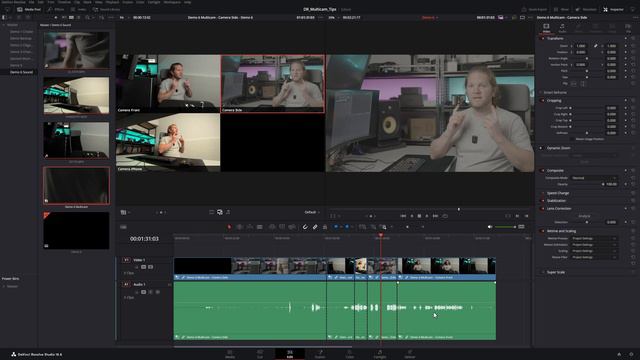Toggle Loop playback icon
This screenshot has width=640, height=360.
(445, 216)
